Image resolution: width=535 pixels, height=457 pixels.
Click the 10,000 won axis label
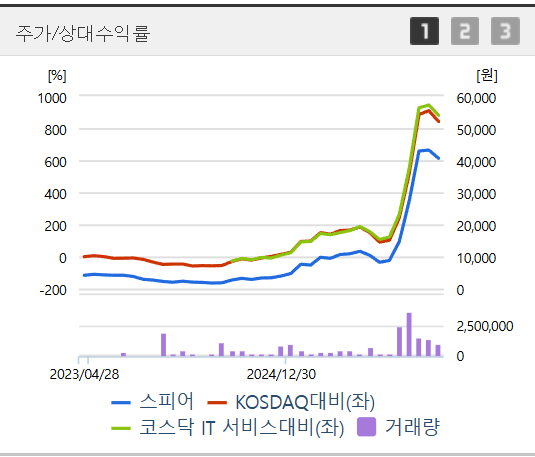pyautogui.click(x=476, y=258)
